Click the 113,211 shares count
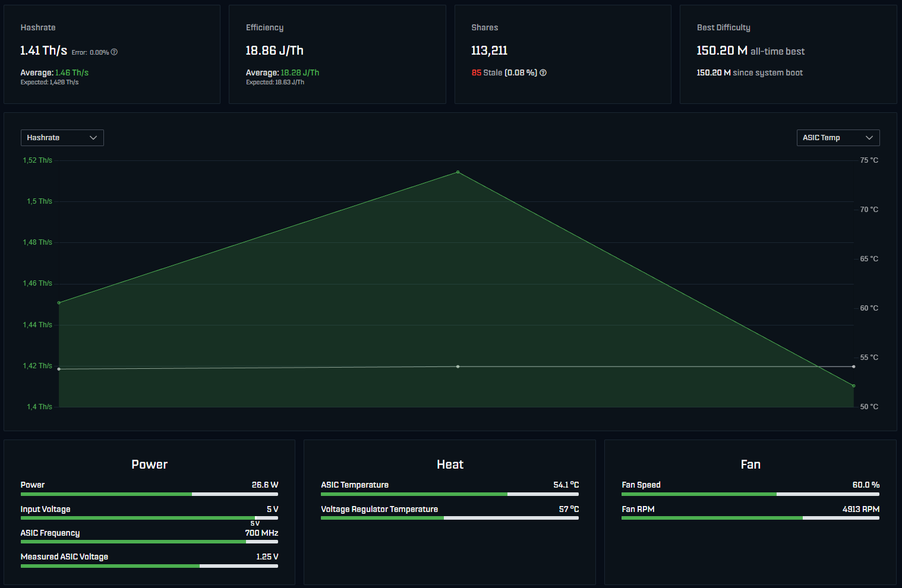 click(489, 50)
